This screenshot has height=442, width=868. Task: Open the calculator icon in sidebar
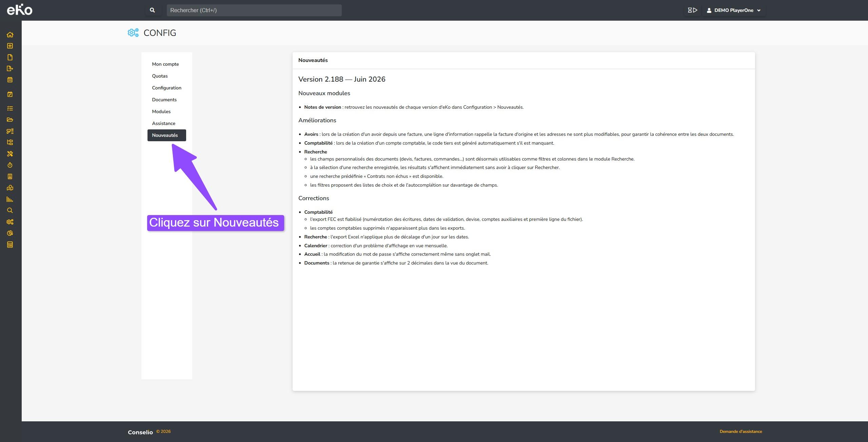tap(10, 245)
